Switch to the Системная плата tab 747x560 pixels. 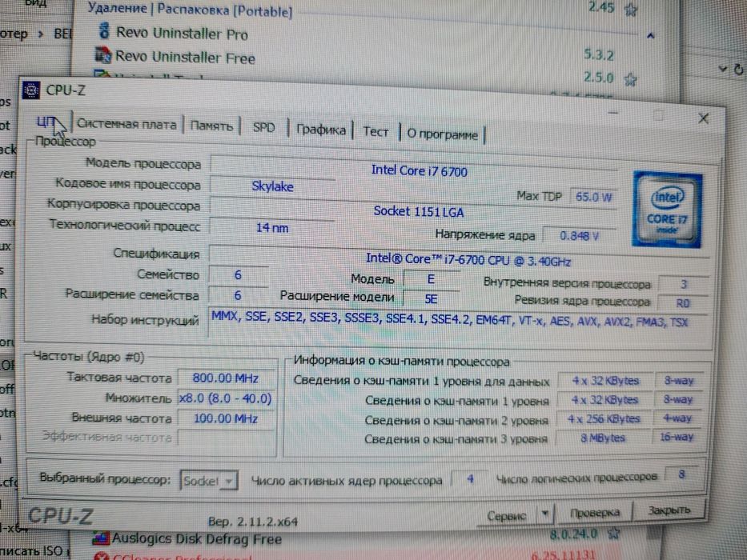pos(127,124)
